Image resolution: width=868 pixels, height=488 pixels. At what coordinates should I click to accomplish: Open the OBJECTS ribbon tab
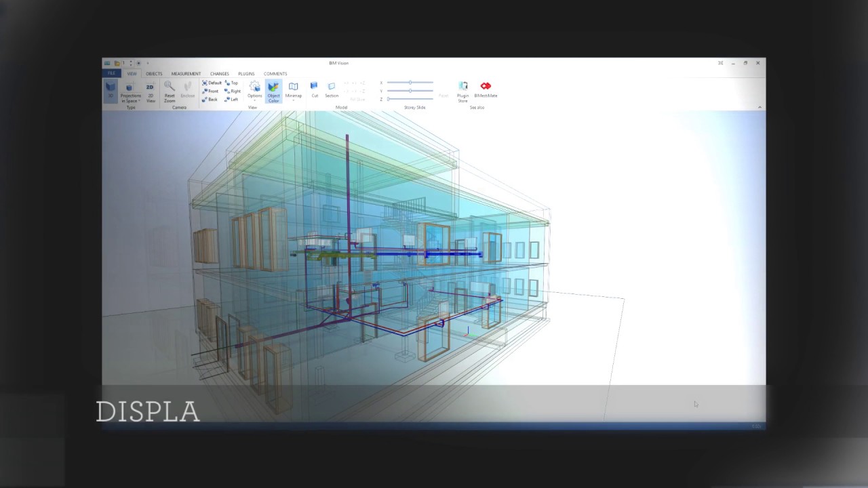click(x=154, y=73)
